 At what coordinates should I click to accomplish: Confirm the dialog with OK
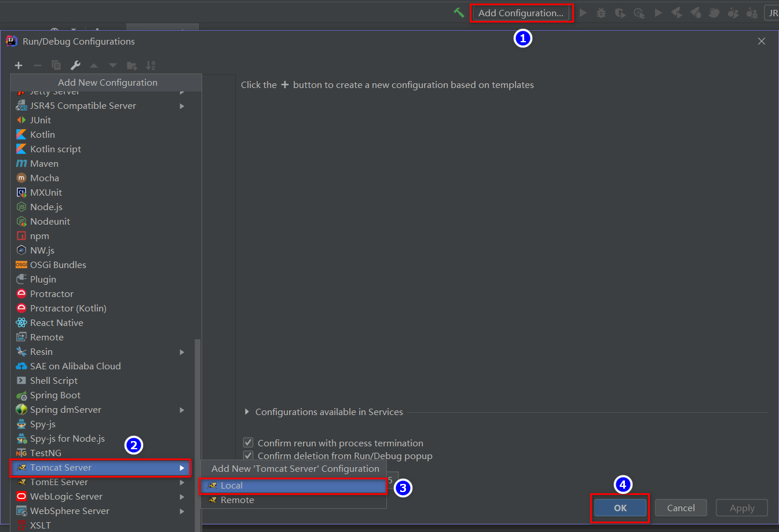pos(620,508)
